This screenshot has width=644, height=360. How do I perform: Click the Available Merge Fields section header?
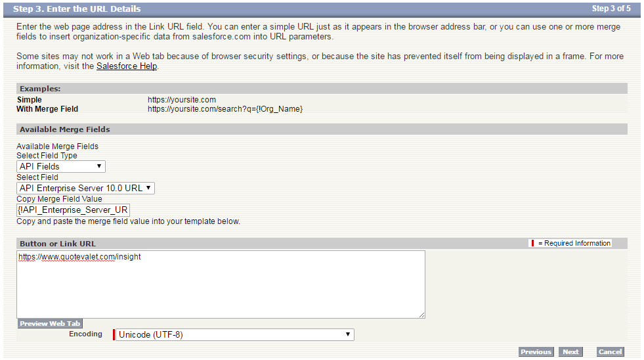64,129
